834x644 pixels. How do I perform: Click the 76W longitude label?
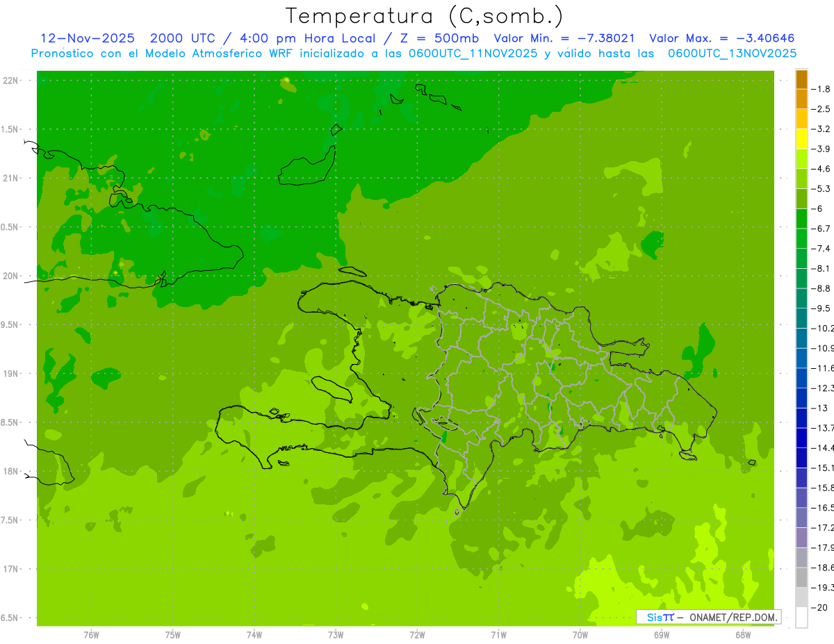click(91, 635)
